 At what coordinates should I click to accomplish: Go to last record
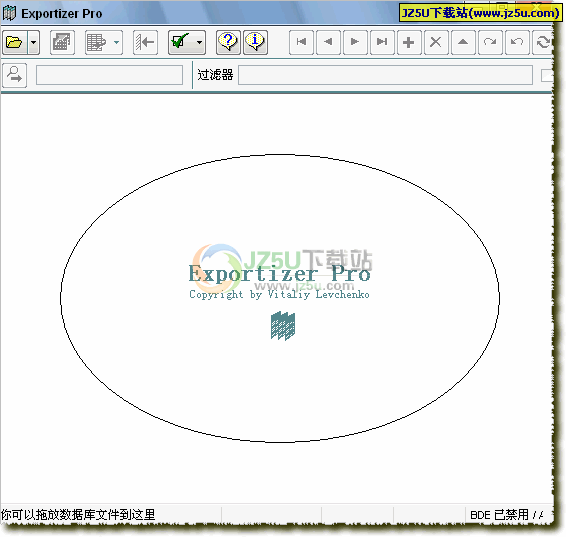[382, 43]
